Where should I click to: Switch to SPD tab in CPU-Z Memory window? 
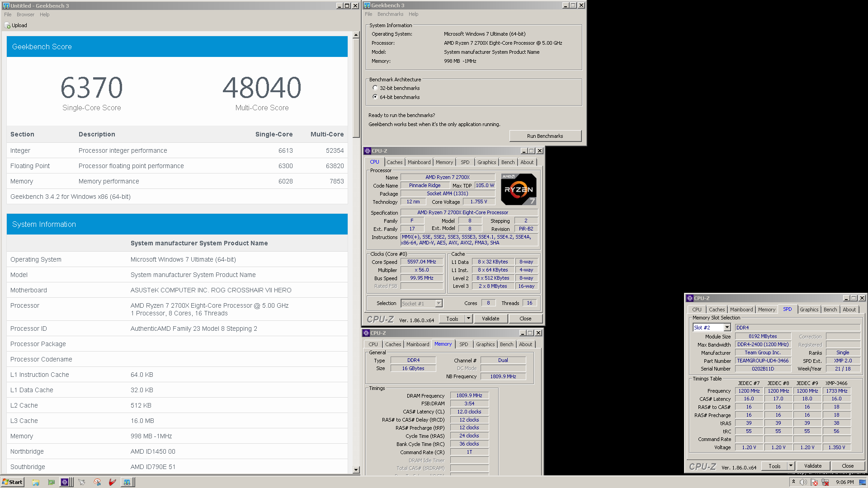[464, 344]
